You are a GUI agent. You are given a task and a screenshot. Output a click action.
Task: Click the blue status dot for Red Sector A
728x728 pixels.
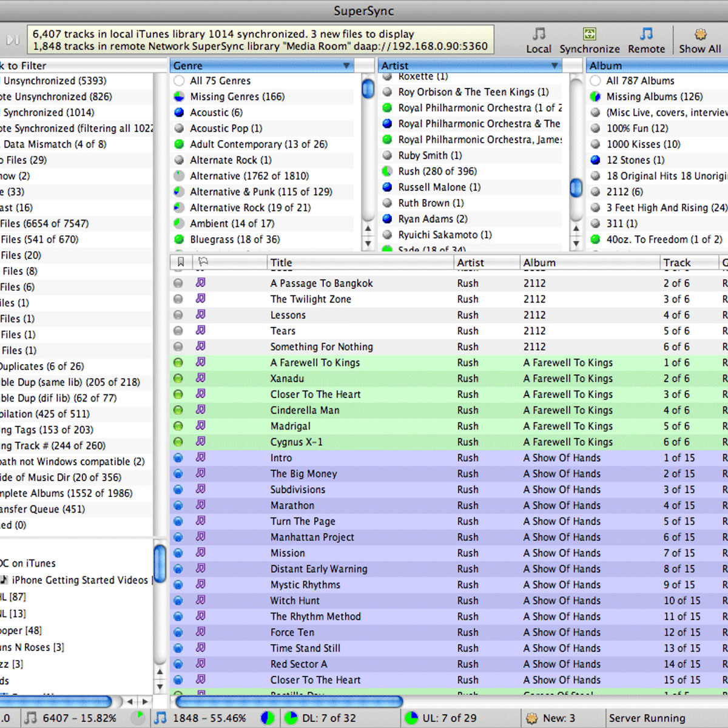click(178, 664)
